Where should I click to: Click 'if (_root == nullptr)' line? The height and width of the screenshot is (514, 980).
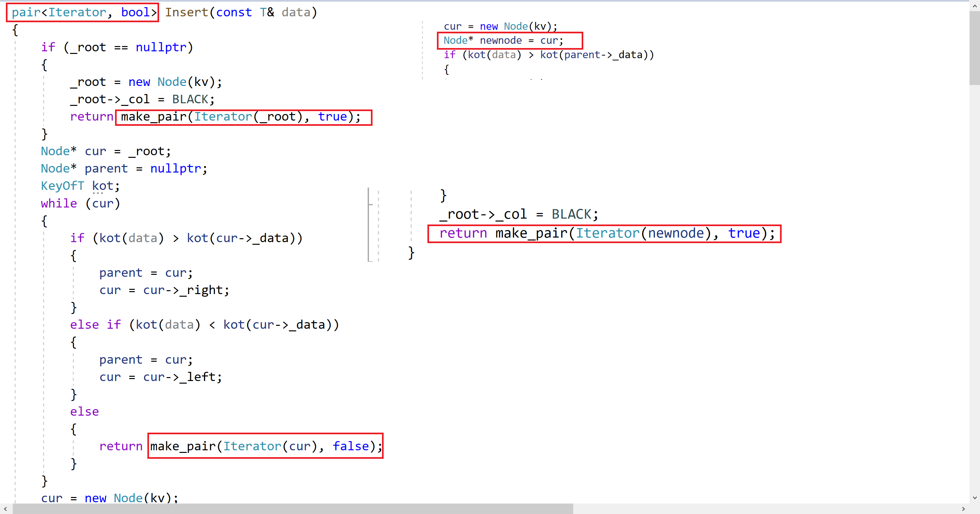tap(117, 47)
